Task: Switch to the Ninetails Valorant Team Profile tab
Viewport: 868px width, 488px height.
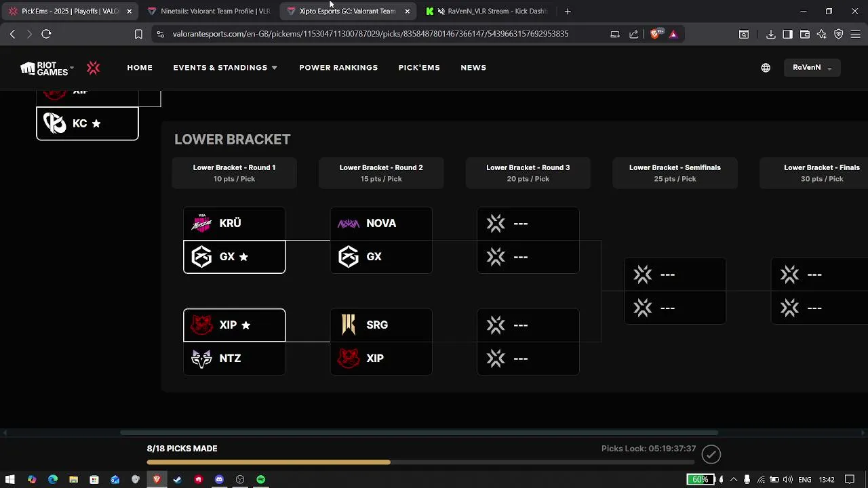Action: [x=208, y=11]
